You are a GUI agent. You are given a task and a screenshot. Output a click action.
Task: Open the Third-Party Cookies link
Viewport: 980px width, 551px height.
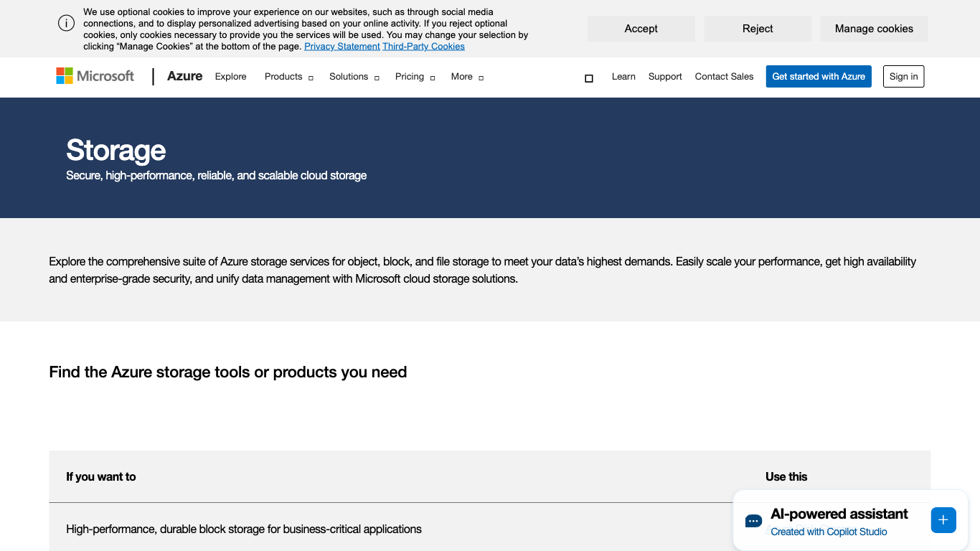(x=423, y=47)
